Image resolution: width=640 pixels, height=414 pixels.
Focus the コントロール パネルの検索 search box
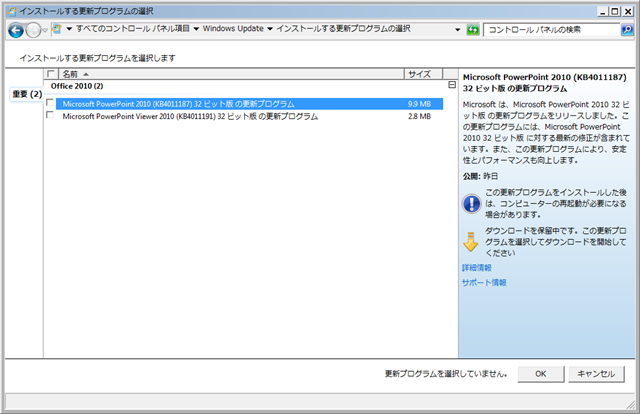coord(551,30)
